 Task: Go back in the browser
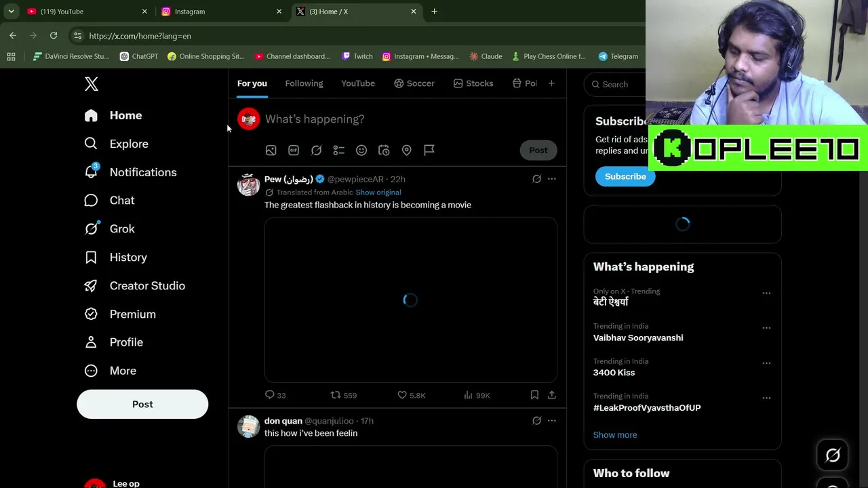pos(13,36)
